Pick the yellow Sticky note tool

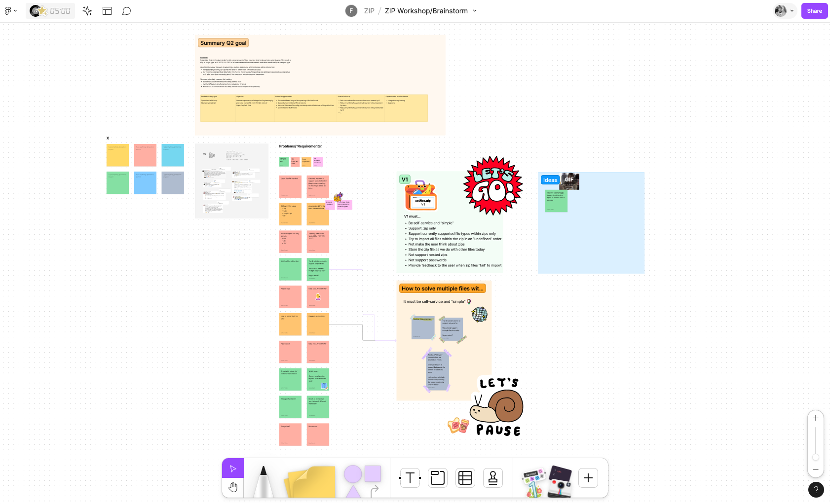tap(310, 482)
